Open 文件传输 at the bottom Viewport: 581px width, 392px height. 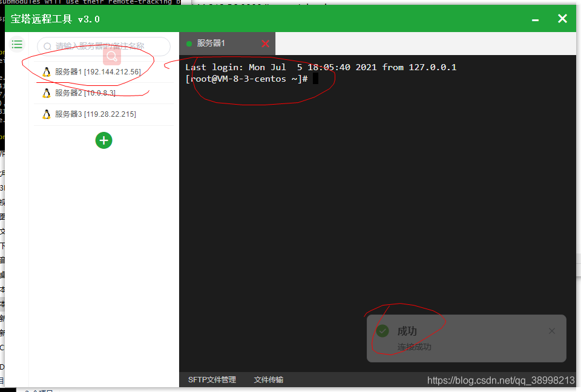[x=269, y=380]
